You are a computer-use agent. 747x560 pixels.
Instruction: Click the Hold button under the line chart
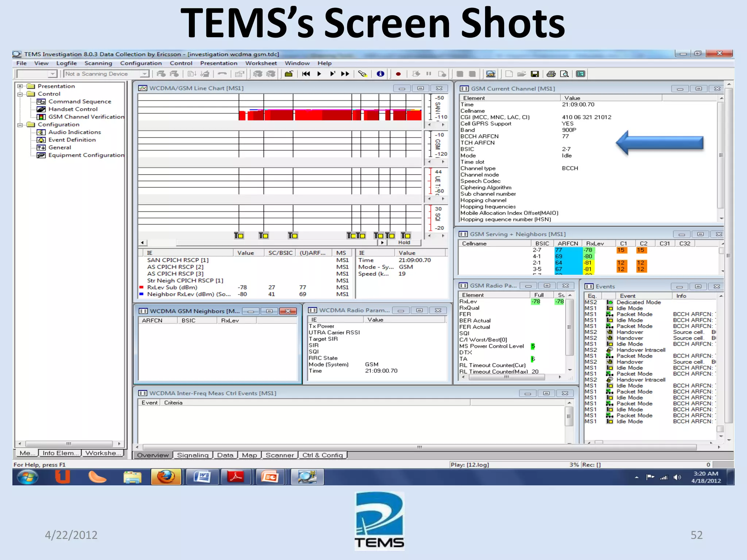404,242
